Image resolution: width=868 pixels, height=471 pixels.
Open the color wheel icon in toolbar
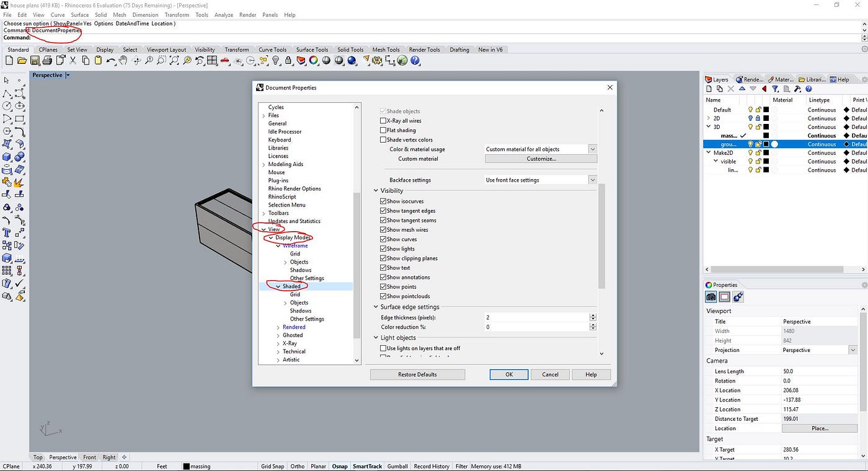pos(313,60)
